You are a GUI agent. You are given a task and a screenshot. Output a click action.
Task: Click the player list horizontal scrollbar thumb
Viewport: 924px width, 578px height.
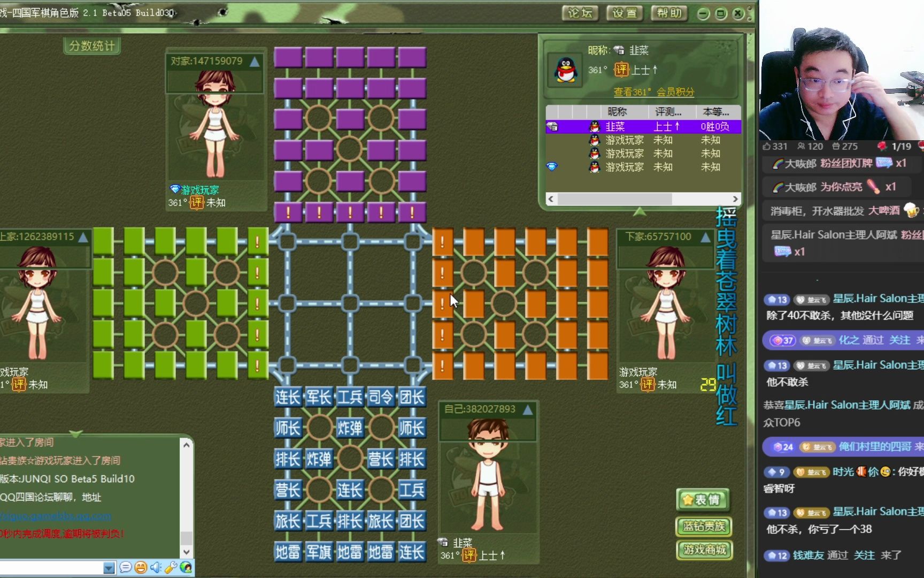614,199
